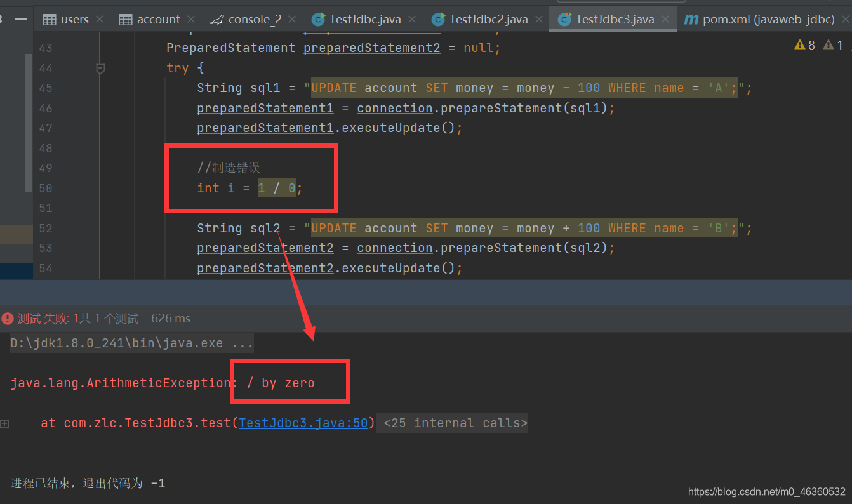Collapse the try block fold marker
Screen dimensions: 852x504
[100, 68]
